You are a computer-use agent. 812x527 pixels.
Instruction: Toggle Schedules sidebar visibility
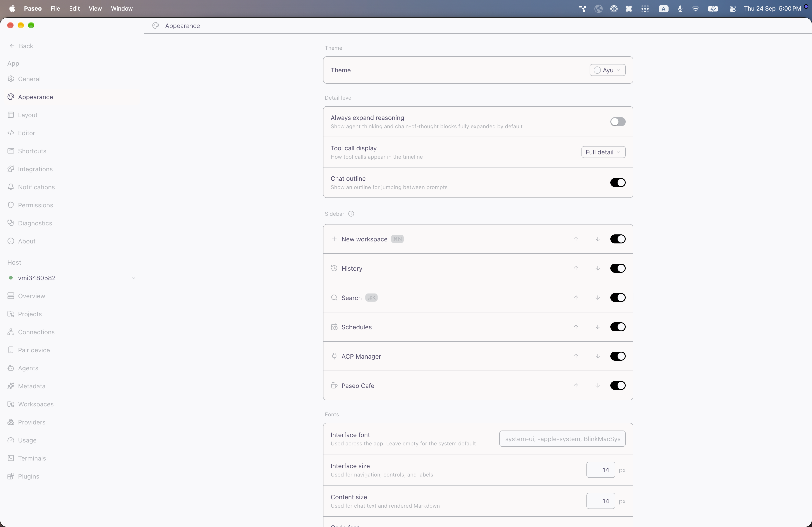(x=618, y=327)
